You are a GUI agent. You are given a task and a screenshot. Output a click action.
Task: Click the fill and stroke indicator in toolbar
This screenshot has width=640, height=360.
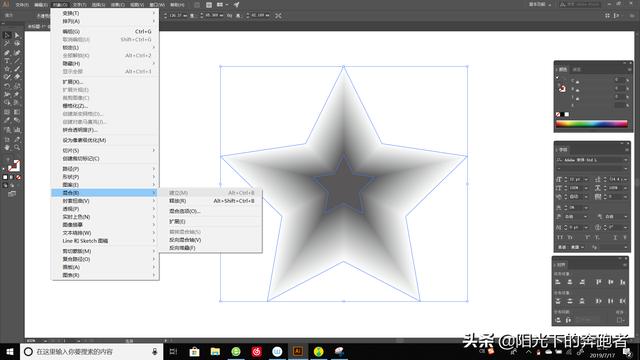(x=13, y=166)
